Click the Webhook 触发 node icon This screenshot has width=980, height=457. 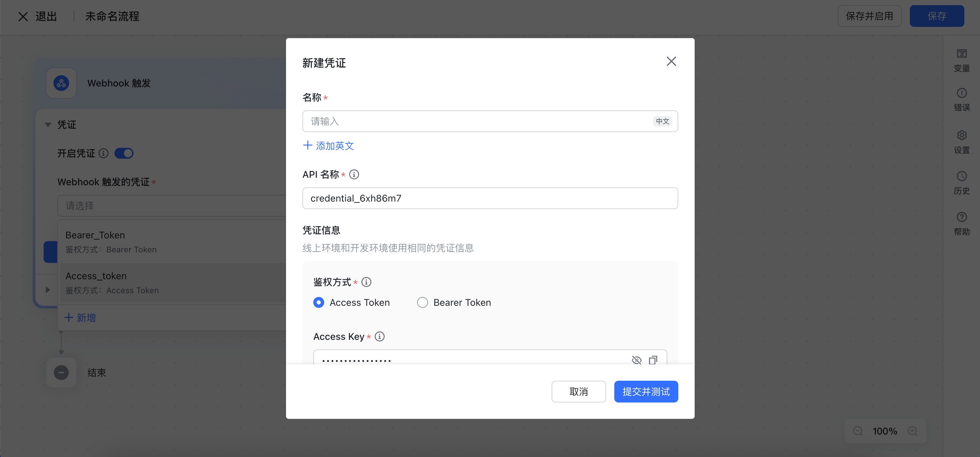(x=61, y=83)
